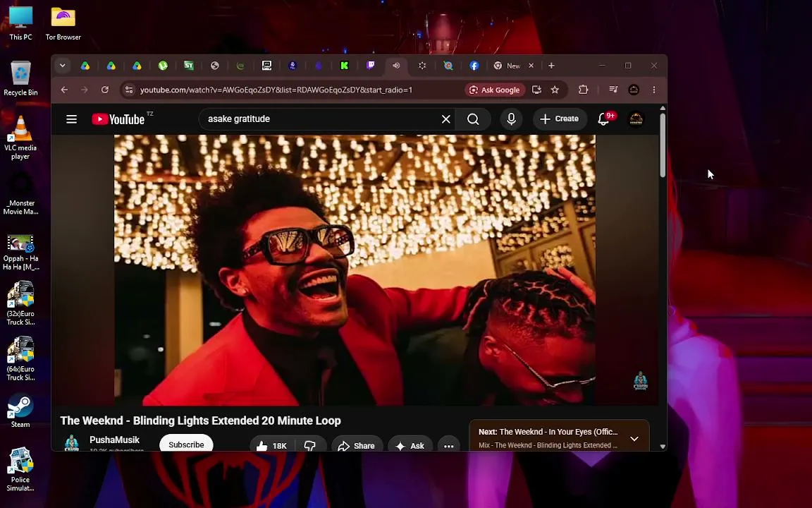Switch to the Facebook tab

click(x=474, y=66)
